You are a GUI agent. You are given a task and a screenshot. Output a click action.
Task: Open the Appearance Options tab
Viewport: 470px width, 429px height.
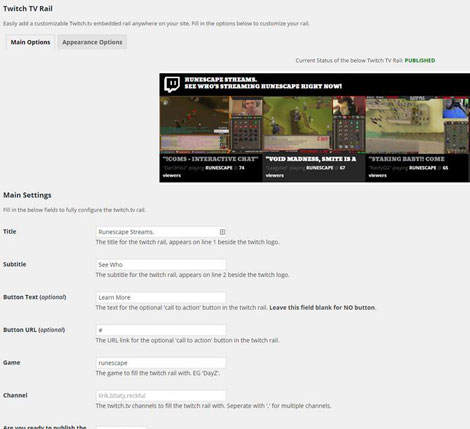tap(92, 42)
